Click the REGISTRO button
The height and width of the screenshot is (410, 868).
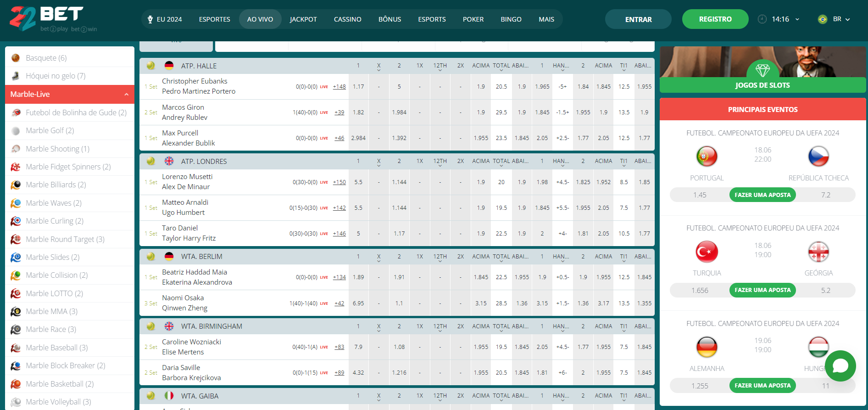715,19
